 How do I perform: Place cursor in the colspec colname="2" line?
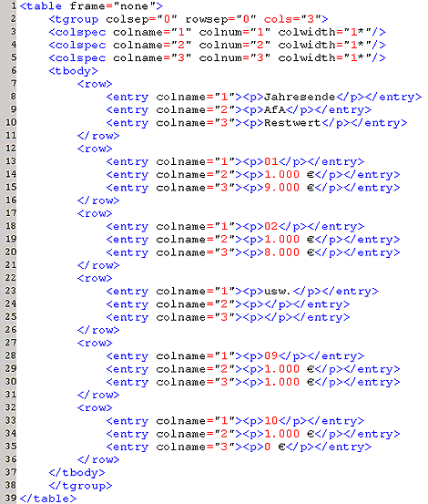tap(217, 45)
